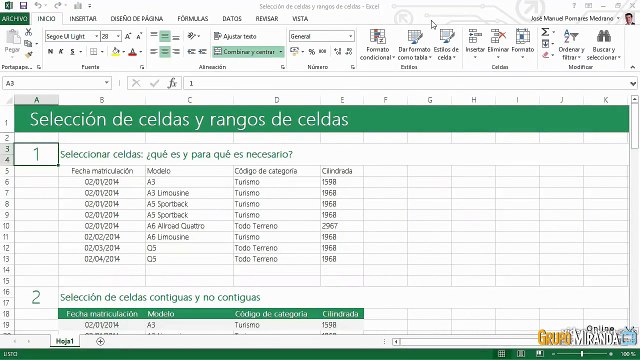Align text to the top
The width and height of the screenshot is (640, 360).
pyautogui.click(x=153, y=36)
